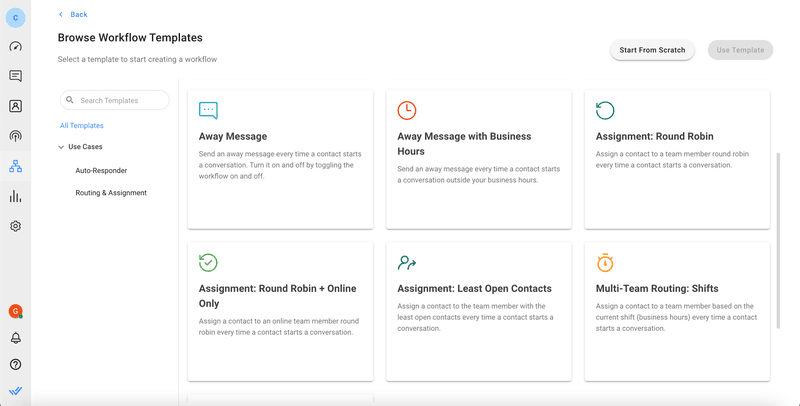Click the templates list vertical scrollbar
800x406 pixels.
coord(777,240)
